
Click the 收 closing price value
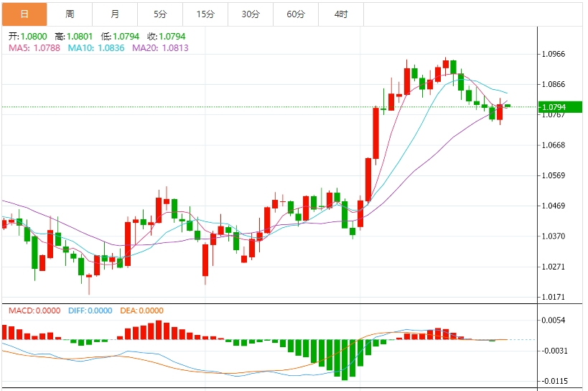click(x=171, y=36)
